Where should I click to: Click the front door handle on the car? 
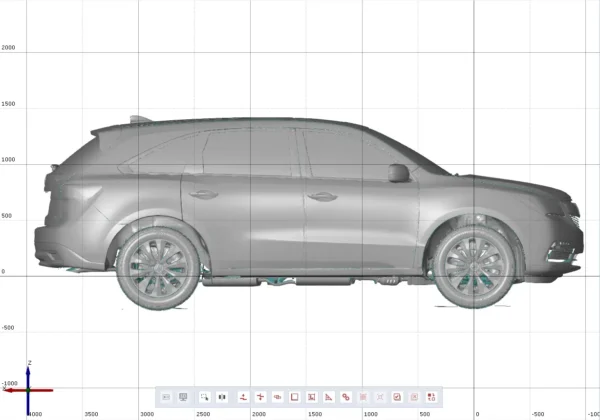323,197
